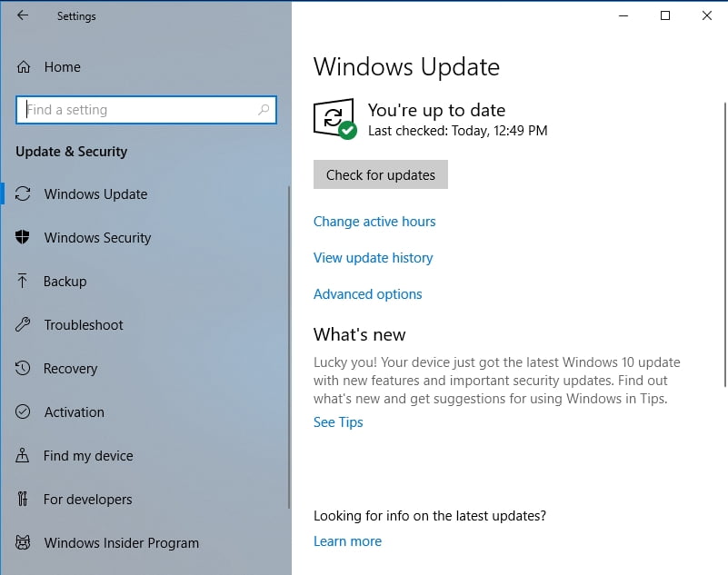Select Windows Update in the sidebar
The width and height of the screenshot is (728, 575).
pyautogui.click(x=95, y=194)
